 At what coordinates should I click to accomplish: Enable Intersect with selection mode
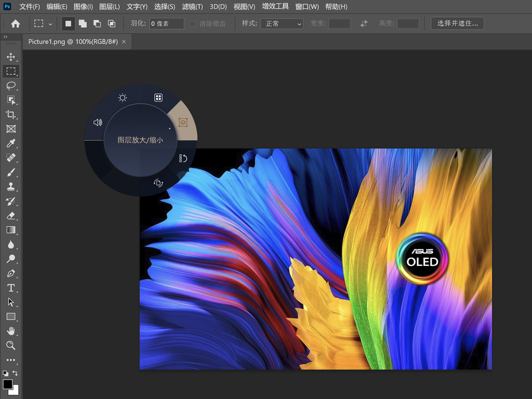112,24
